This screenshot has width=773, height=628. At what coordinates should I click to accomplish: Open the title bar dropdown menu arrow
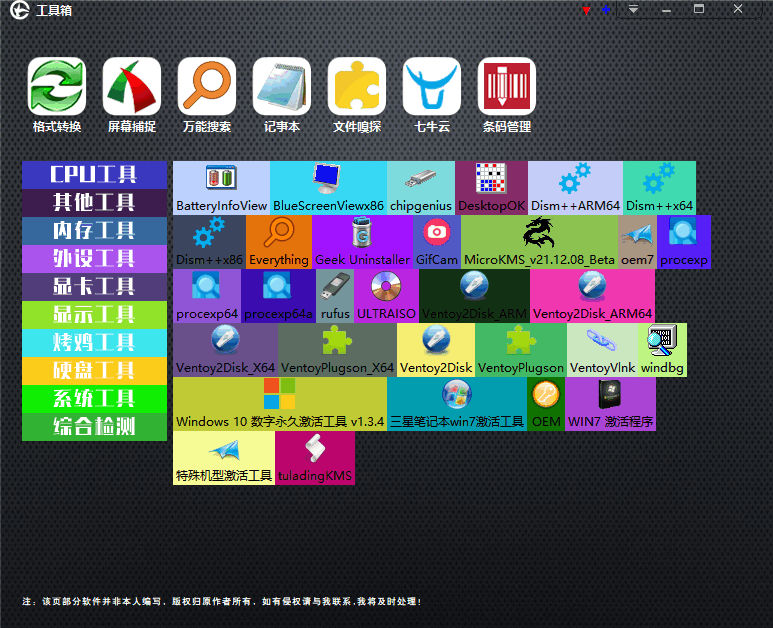pos(633,9)
